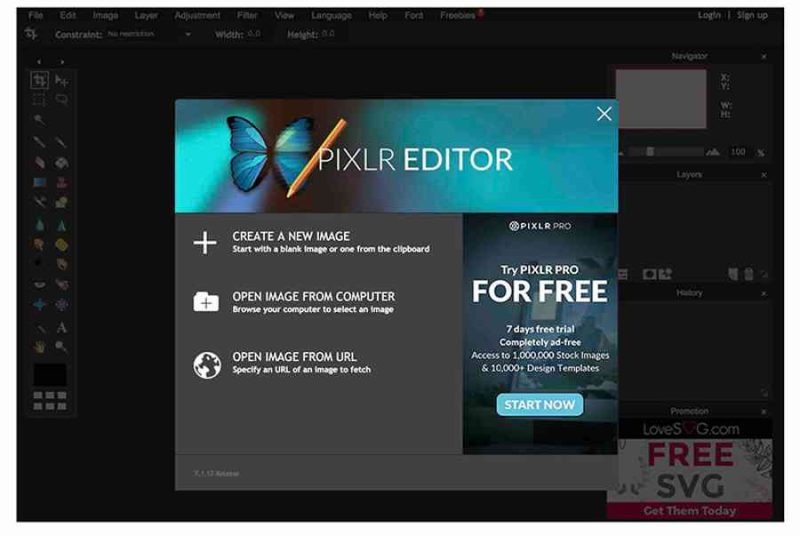
Task: Close the Pixlr Editor welcome dialog
Action: point(604,114)
